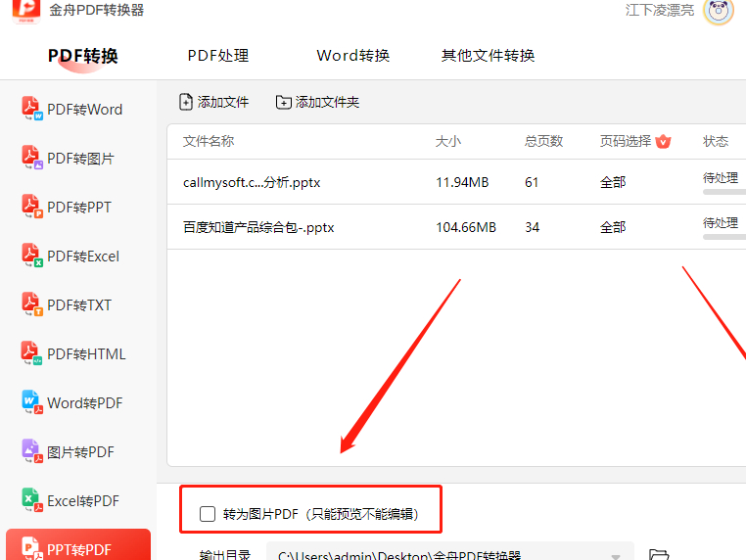Image resolution: width=746 pixels, height=560 pixels.
Task: Click the user avatar at top right
Action: coord(719,12)
